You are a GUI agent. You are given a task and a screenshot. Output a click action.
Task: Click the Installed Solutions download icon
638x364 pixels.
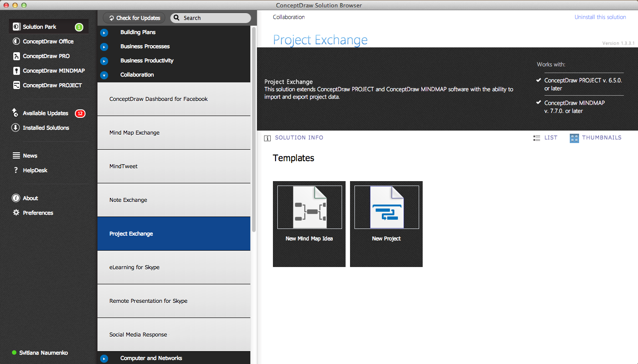16,128
